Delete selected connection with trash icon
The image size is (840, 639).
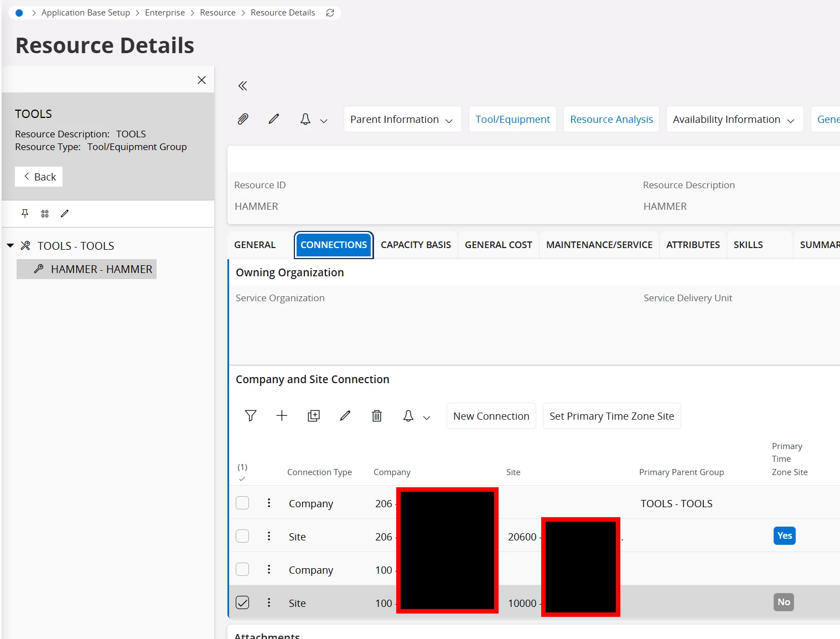[377, 416]
